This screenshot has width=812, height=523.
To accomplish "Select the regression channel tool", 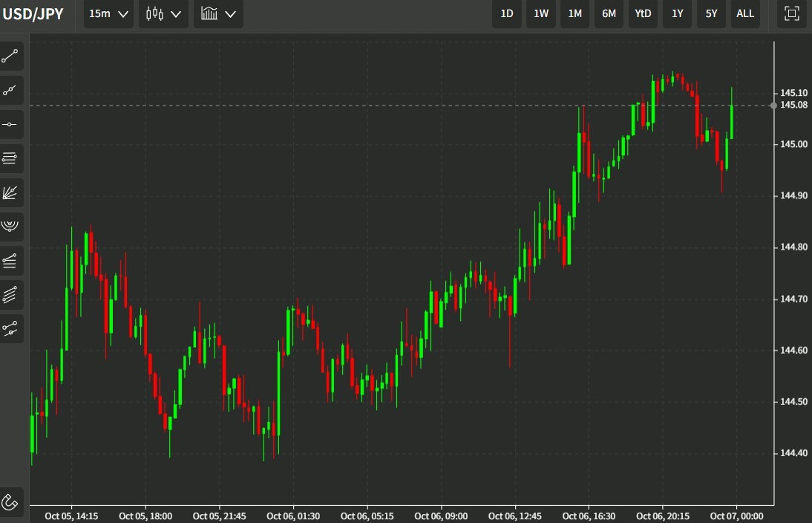I will [10, 328].
